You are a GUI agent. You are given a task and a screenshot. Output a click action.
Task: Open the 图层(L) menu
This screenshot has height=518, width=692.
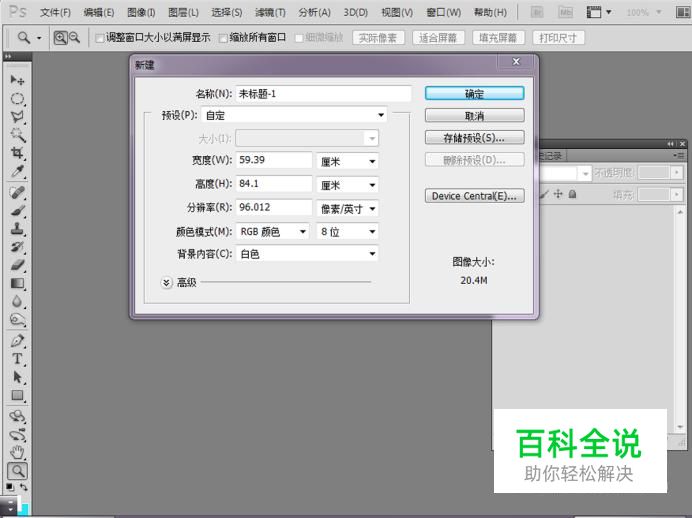pyautogui.click(x=184, y=12)
